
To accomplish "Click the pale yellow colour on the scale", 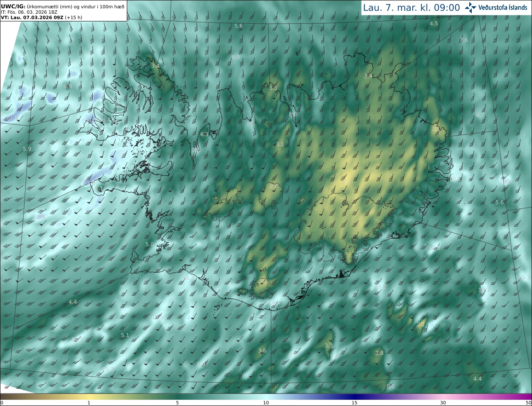I will (x=89, y=396).
